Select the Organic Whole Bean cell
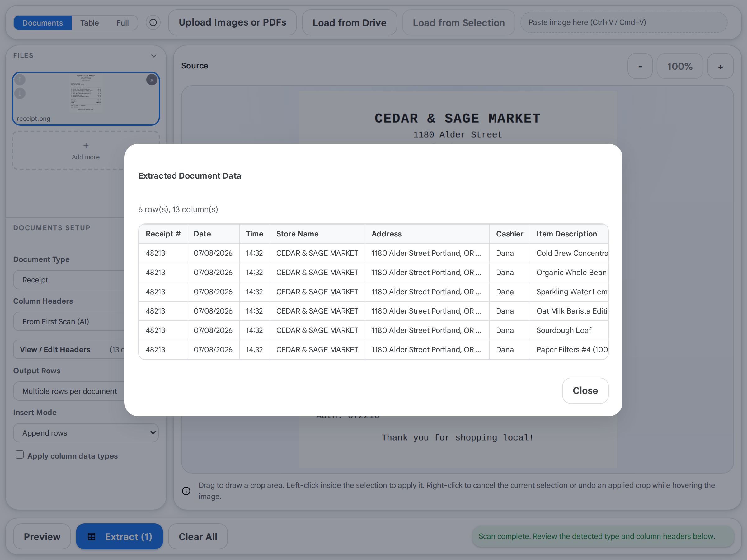Image resolution: width=747 pixels, height=560 pixels. pos(569,273)
